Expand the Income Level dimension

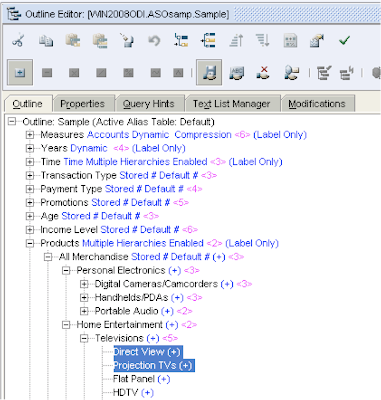(x=30, y=230)
